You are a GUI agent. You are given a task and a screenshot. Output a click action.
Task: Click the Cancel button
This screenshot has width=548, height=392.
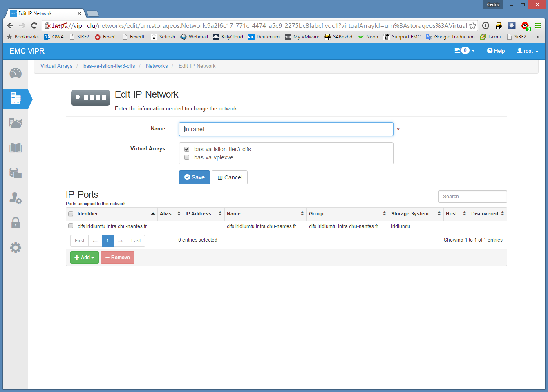[x=230, y=177]
